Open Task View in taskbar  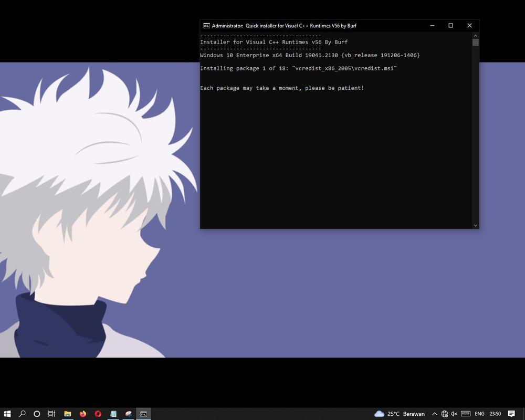tap(51, 414)
